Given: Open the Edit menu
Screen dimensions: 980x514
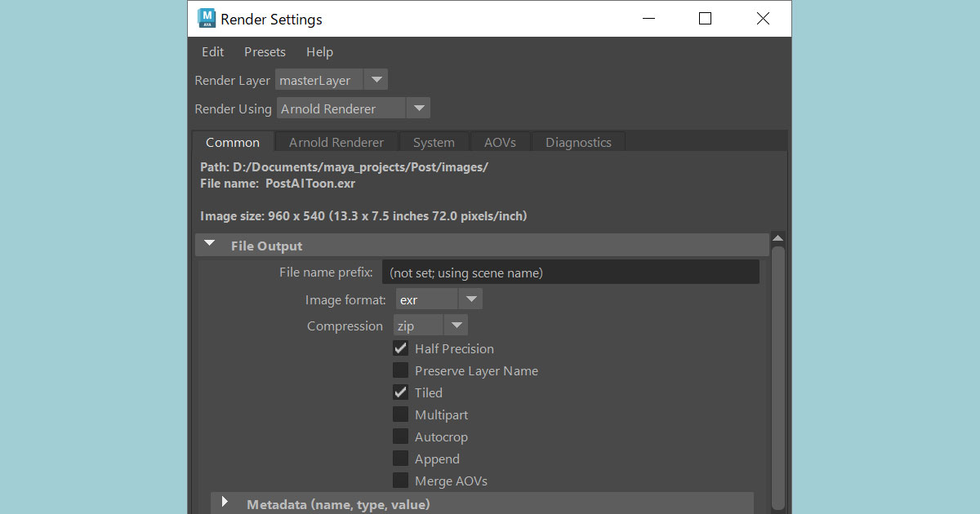Looking at the screenshot, I should [x=212, y=51].
